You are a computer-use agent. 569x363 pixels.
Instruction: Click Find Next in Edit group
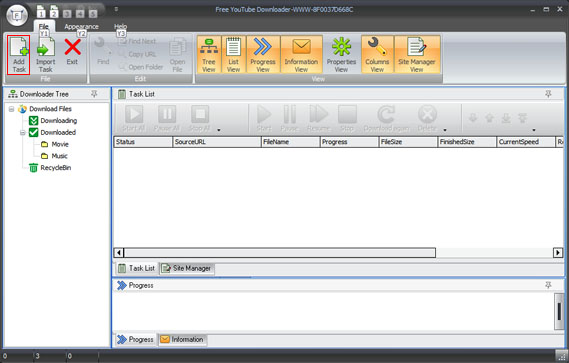click(x=138, y=41)
